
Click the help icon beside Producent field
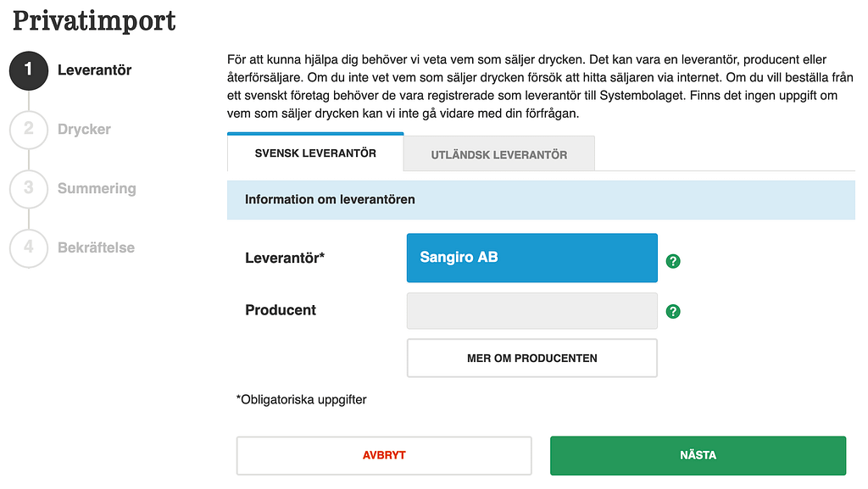point(672,311)
